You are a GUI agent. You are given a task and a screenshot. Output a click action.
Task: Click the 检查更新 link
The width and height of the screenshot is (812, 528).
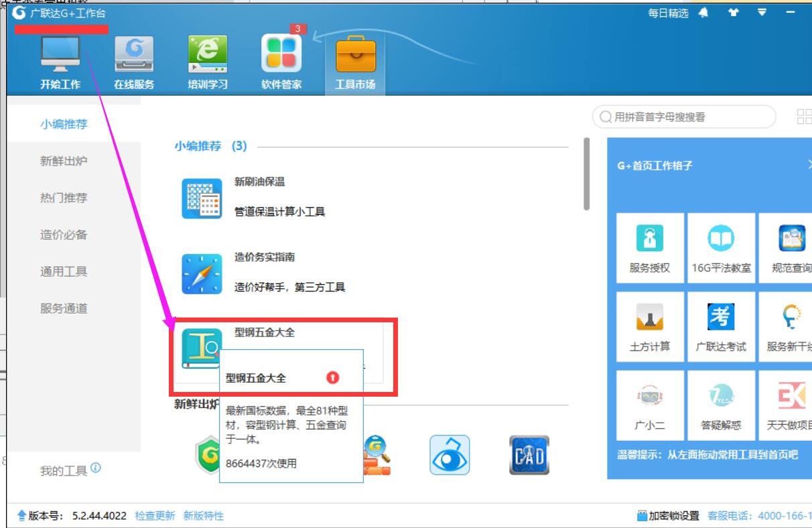155,516
